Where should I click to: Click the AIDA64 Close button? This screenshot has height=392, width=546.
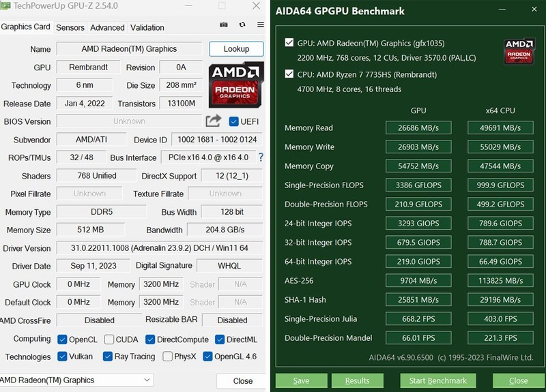[x=518, y=380]
